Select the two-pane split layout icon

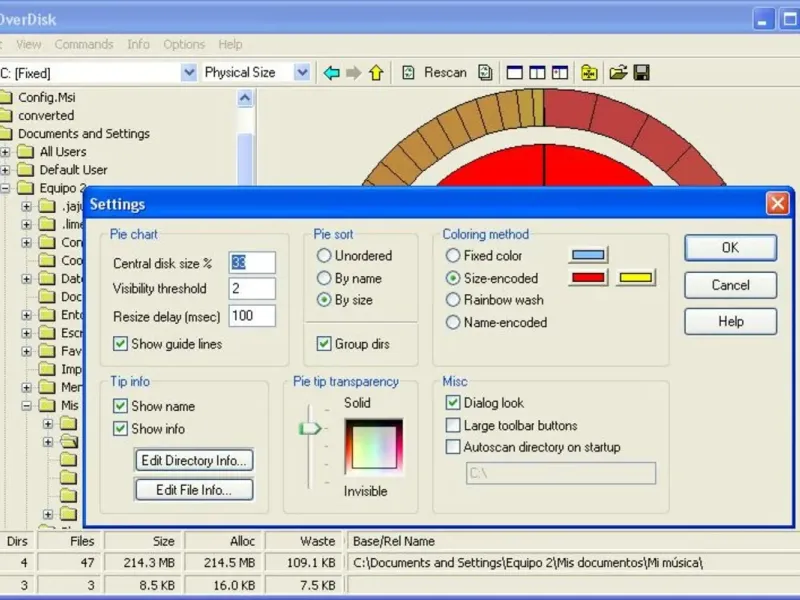coord(537,73)
